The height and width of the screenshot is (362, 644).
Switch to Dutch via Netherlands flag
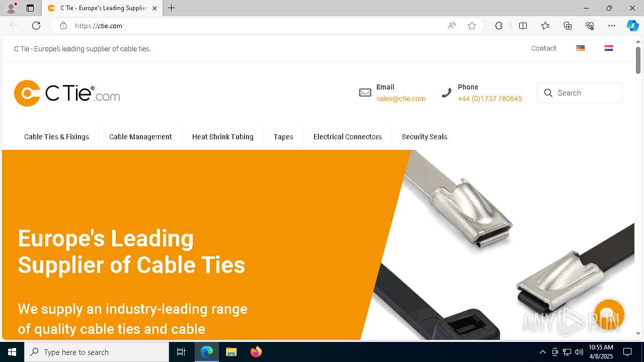609,48
